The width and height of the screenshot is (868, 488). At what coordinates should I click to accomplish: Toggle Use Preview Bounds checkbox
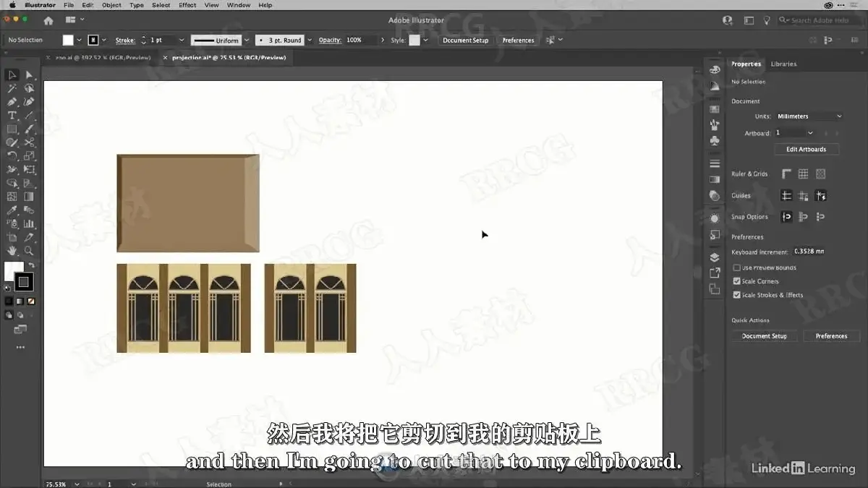pos(737,267)
